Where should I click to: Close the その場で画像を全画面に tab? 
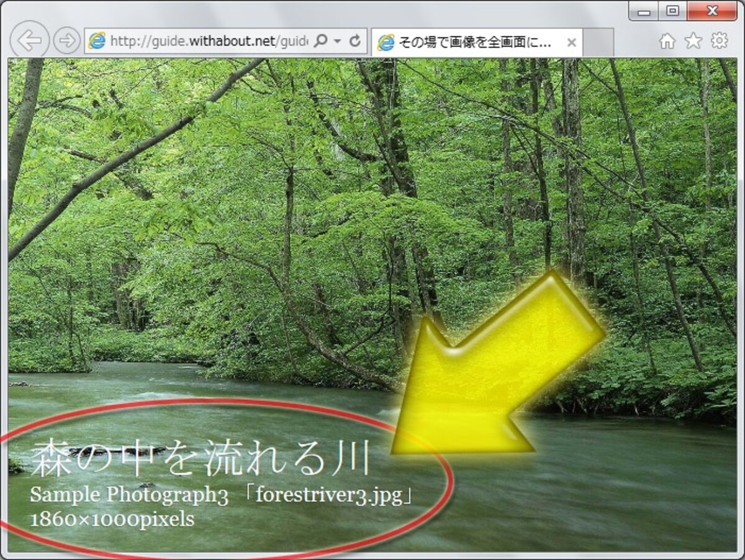point(572,43)
